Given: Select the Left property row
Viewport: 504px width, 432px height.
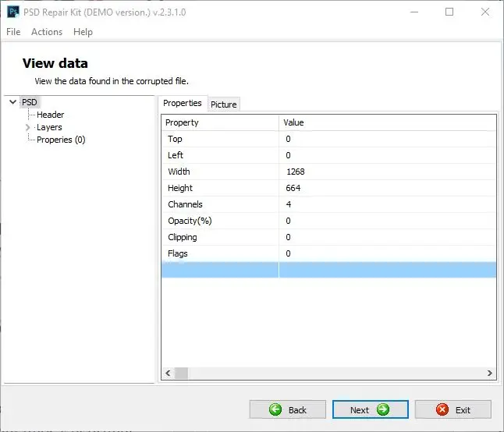Looking at the screenshot, I should [x=328, y=155].
